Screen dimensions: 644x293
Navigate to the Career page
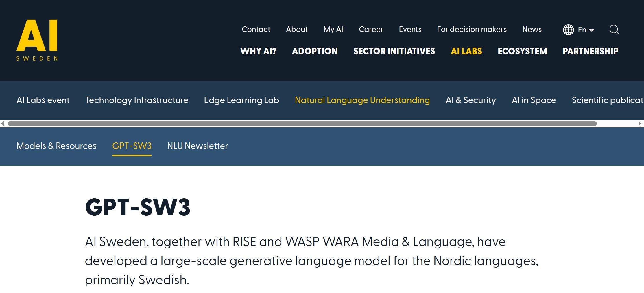click(371, 29)
